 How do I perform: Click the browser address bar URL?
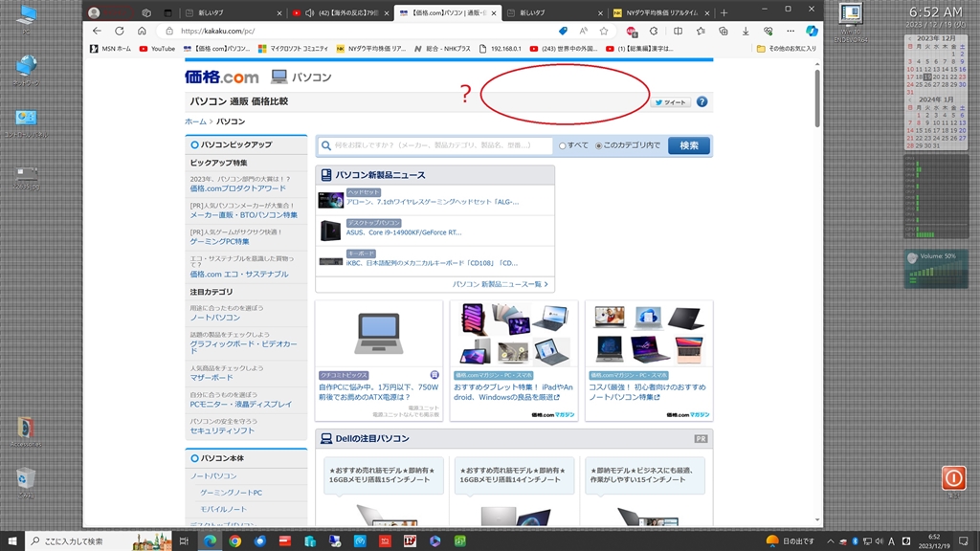[217, 31]
